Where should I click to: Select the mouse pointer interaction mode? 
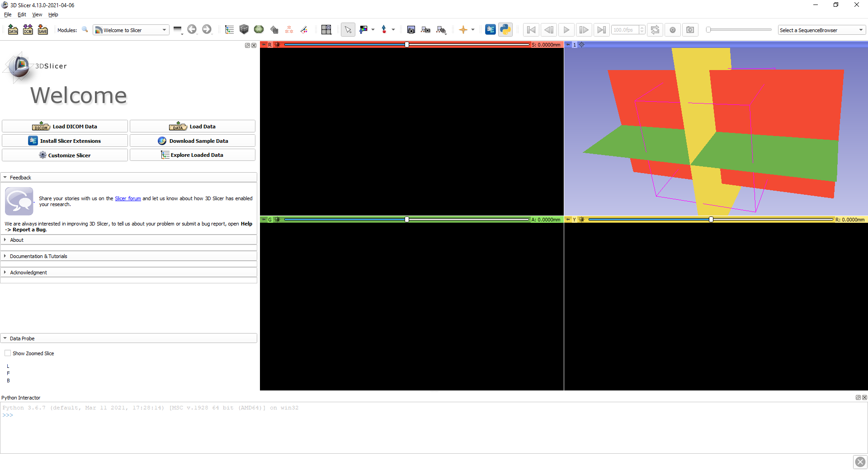[348, 30]
